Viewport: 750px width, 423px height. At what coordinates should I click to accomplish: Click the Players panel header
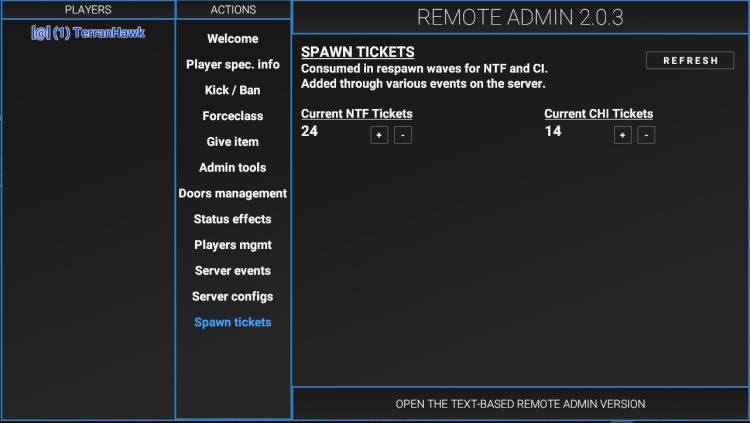(x=88, y=10)
